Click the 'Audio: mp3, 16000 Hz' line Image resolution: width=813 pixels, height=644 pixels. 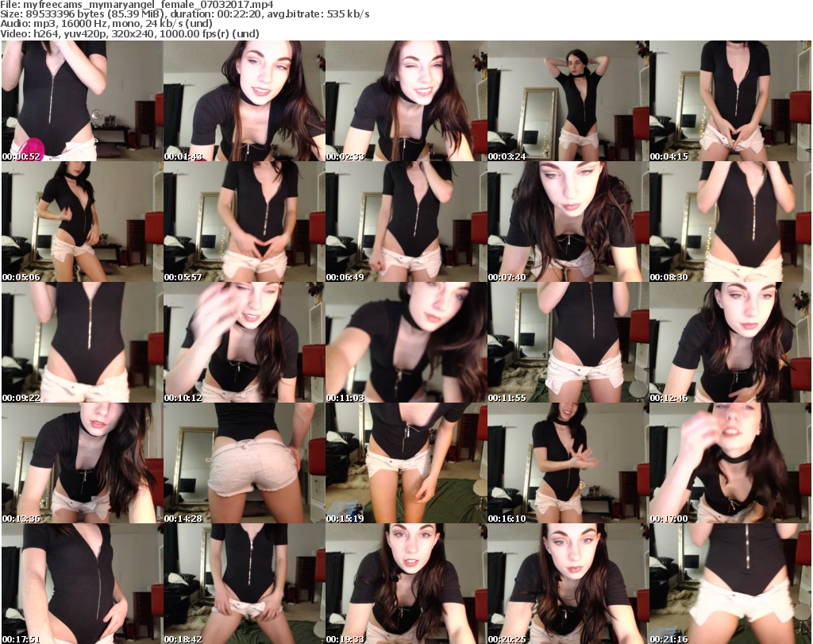coord(106,24)
